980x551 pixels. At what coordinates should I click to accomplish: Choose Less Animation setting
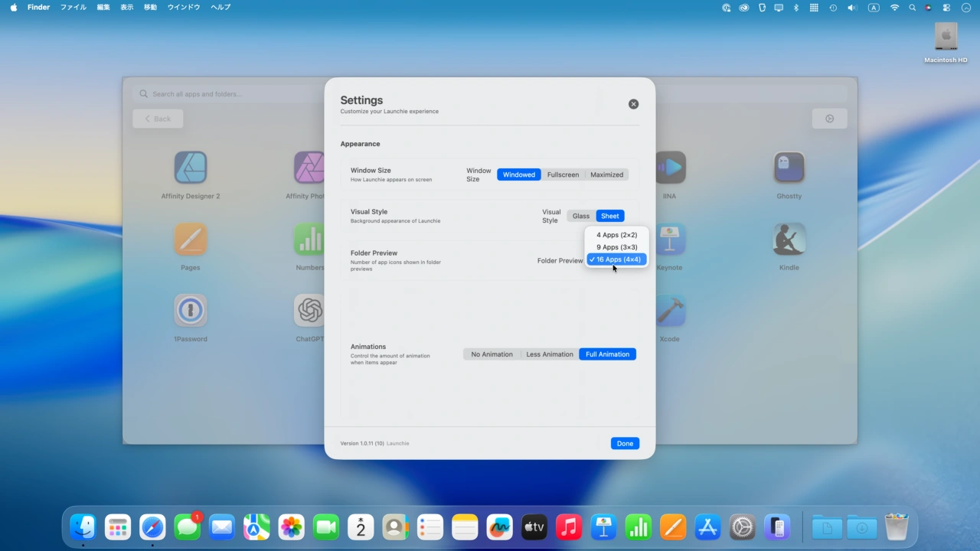549,354
